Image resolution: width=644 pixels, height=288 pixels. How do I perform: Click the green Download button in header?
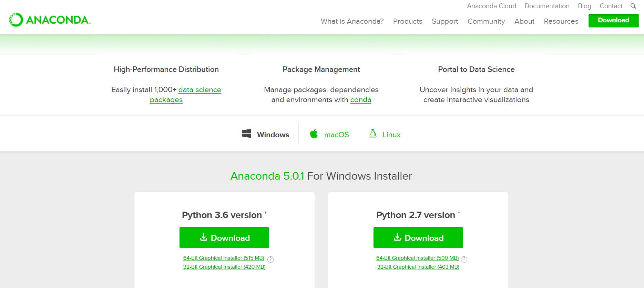[613, 20]
